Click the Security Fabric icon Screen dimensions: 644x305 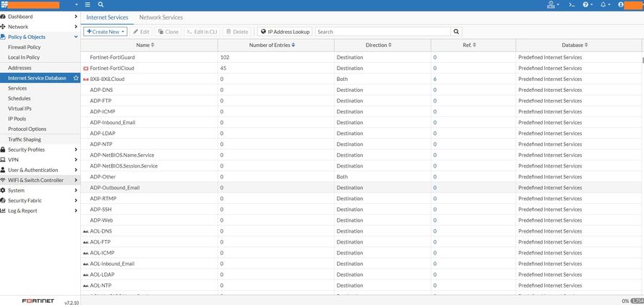point(3,201)
